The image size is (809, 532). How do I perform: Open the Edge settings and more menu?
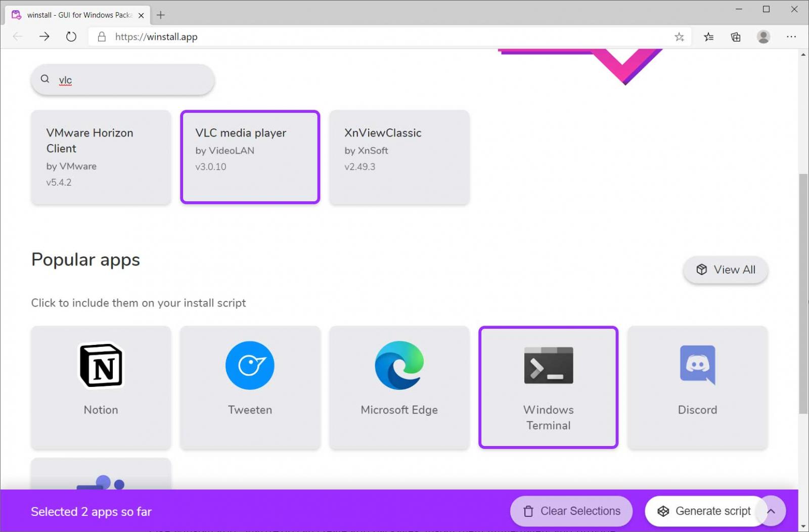click(791, 37)
